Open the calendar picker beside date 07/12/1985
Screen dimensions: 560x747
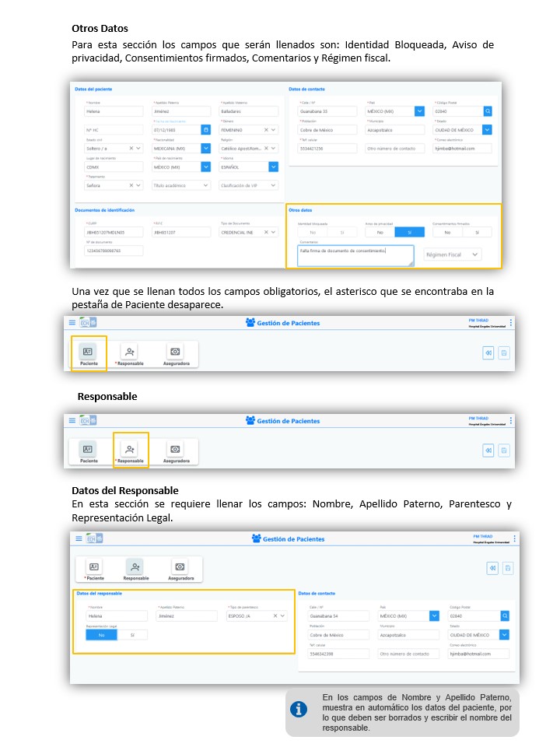[x=206, y=129]
